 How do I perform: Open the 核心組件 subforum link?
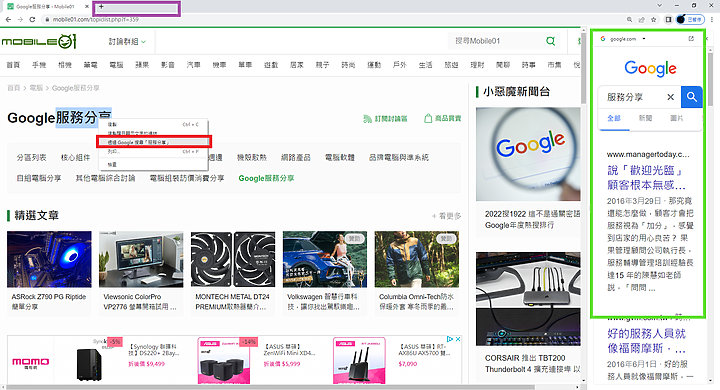[x=76, y=158]
